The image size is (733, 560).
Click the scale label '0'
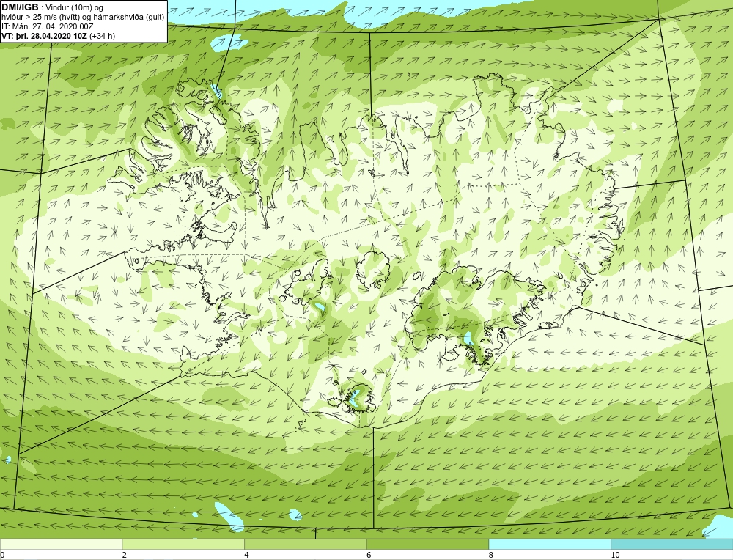pyautogui.click(x=2, y=555)
